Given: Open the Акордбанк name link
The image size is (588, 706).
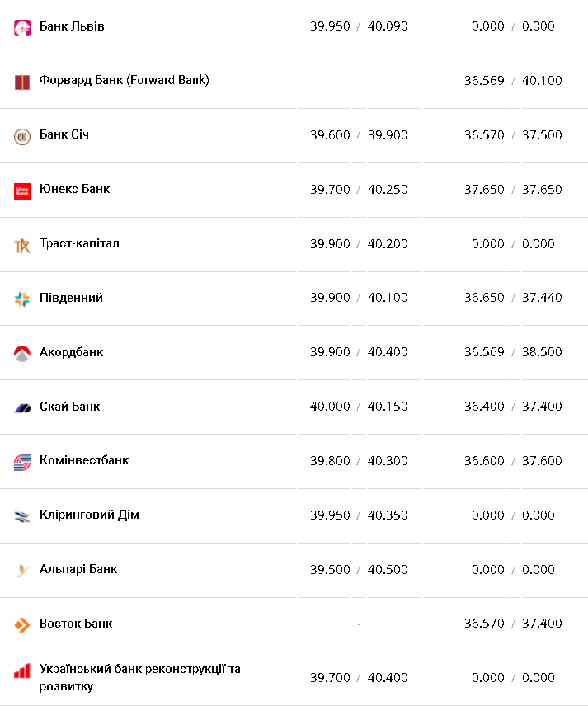Looking at the screenshot, I should 72,352.
